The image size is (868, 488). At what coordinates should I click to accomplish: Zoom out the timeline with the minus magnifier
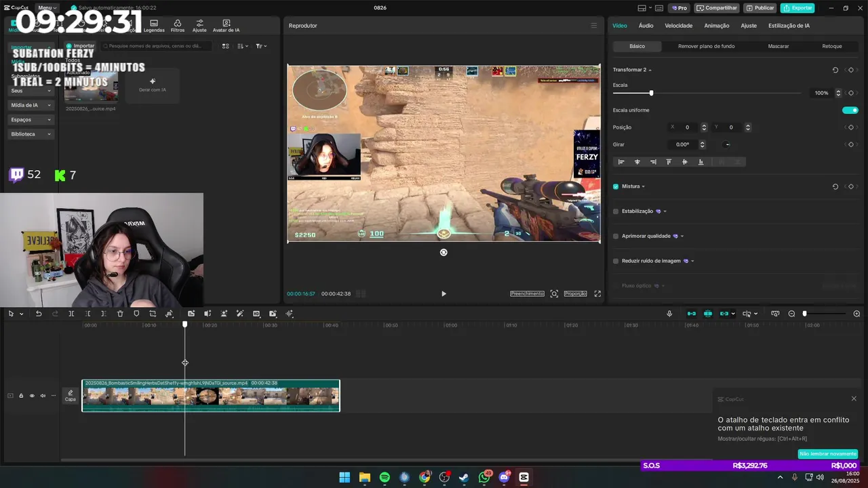point(791,314)
